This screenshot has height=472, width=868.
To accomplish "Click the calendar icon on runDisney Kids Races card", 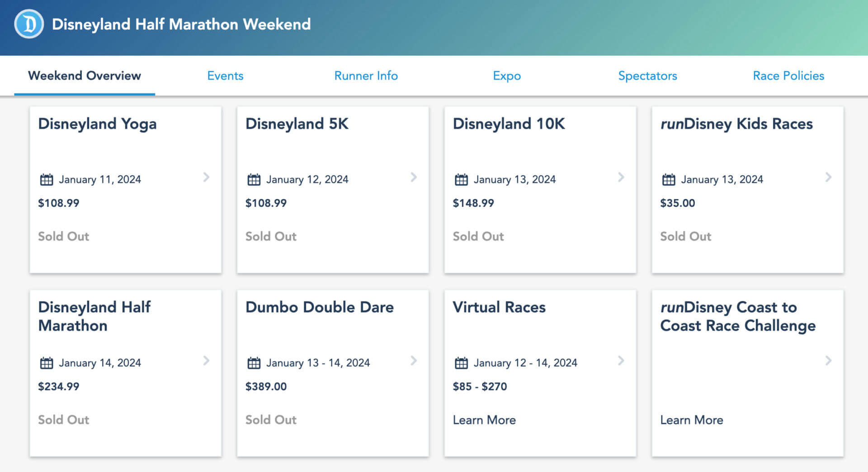I will (x=669, y=179).
